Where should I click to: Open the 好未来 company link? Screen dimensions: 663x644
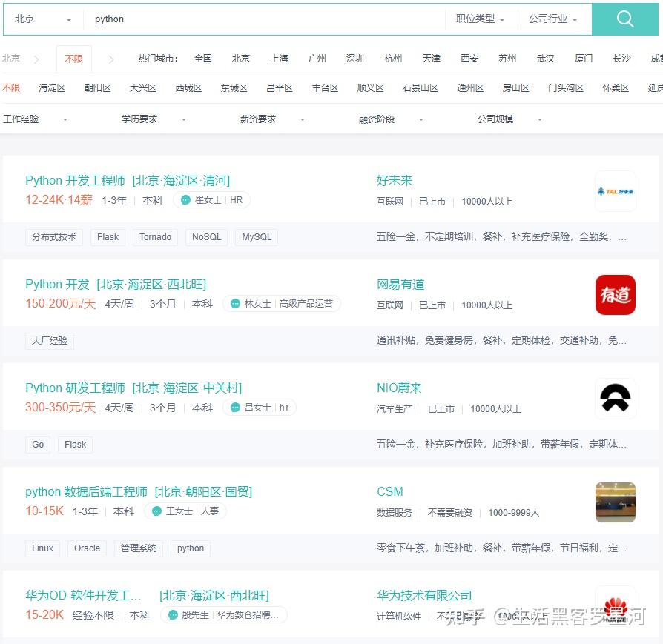pos(395,180)
